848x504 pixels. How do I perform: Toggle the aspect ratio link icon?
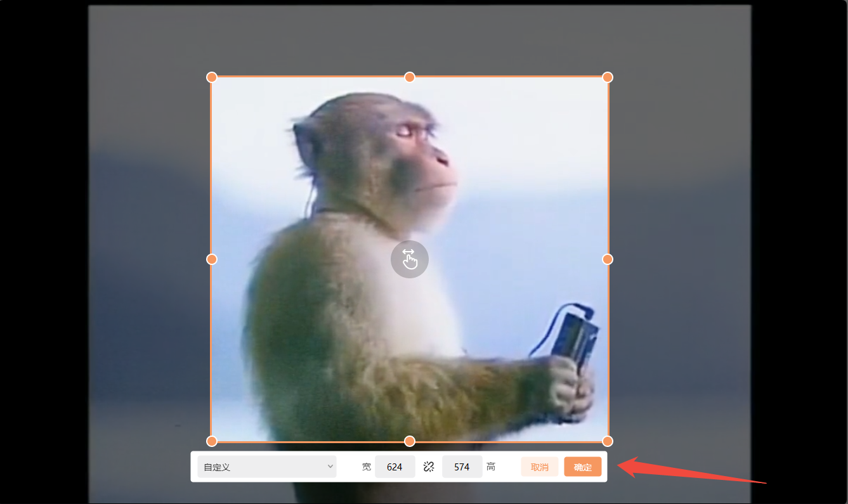(x=429, y=467)
